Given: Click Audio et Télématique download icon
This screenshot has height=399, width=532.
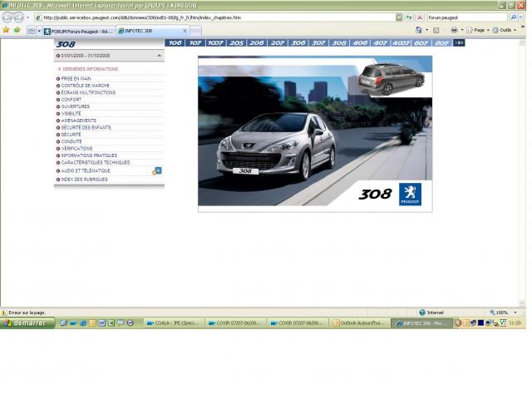Looking at the screenshot, I should click(x=157, y=171).
